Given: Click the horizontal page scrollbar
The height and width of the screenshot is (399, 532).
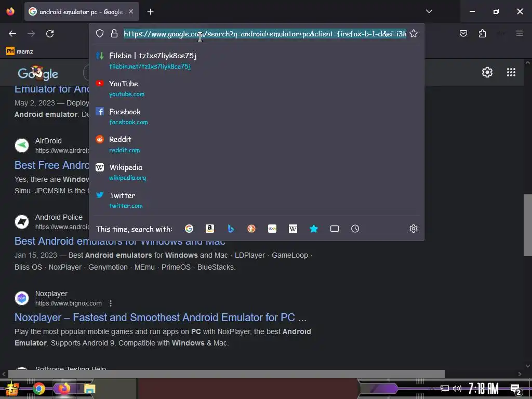Looking at the screenshot, I should pos(227,374).
